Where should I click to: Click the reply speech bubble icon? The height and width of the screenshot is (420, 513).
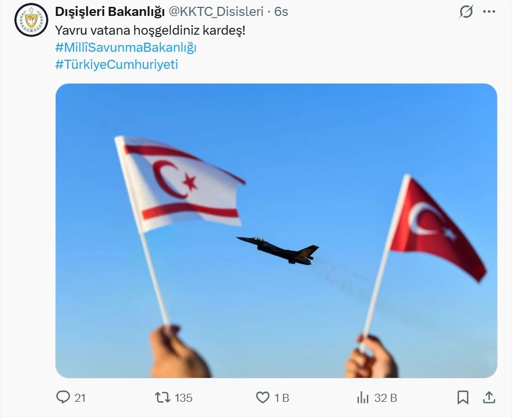coord(63,397)
